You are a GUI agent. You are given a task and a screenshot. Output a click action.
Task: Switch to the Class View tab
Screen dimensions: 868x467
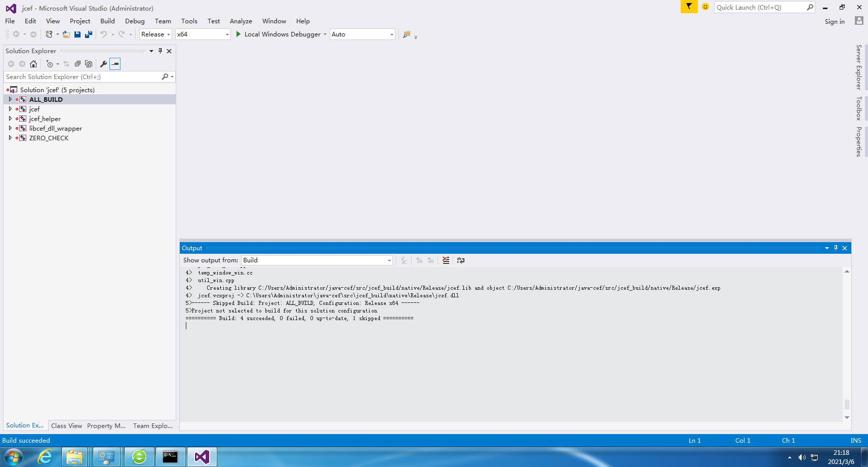tap(66, 425)
